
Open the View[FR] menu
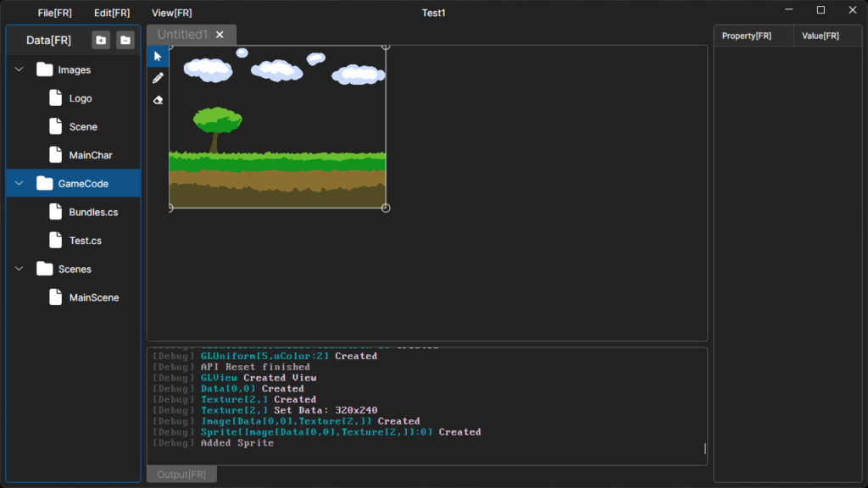click(171, 13)
